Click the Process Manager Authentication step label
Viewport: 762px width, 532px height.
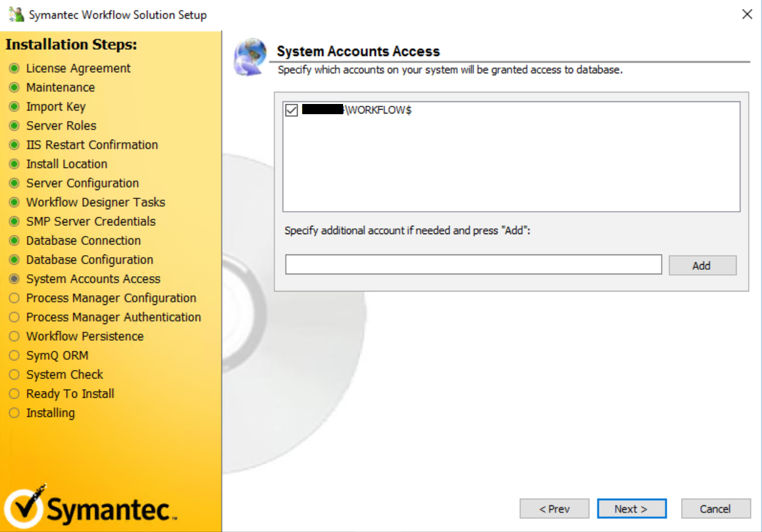114,317
